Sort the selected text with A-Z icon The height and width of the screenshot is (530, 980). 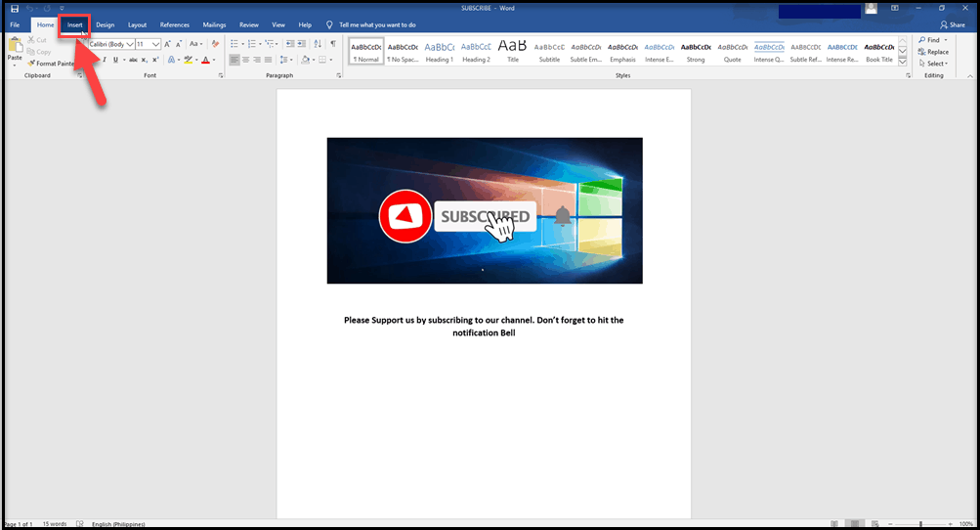[318, 44]
